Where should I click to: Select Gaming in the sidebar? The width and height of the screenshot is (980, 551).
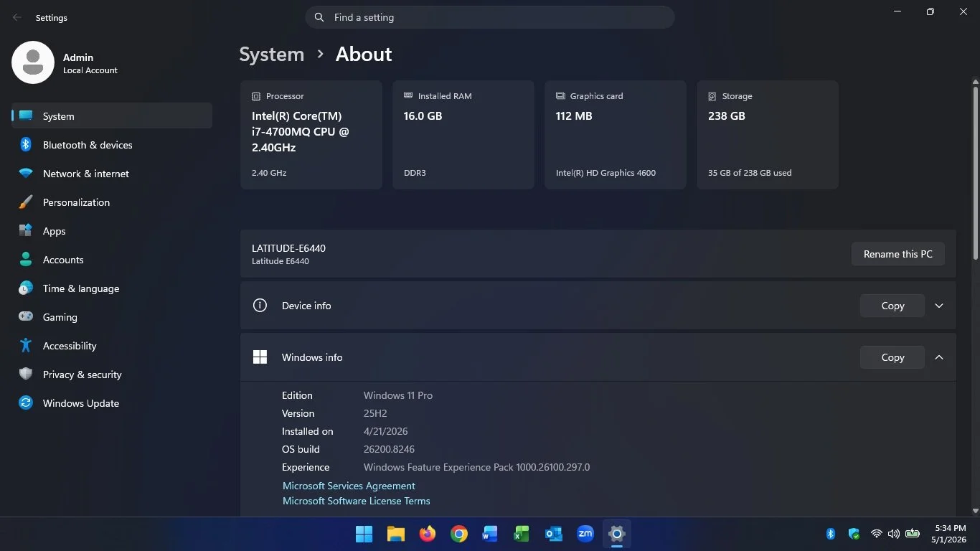[112, 316]
